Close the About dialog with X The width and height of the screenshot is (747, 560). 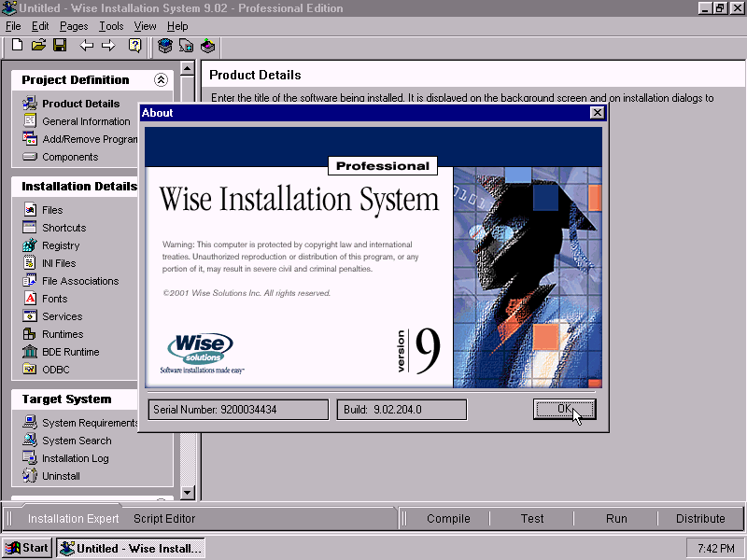click(x=598, y=113)
